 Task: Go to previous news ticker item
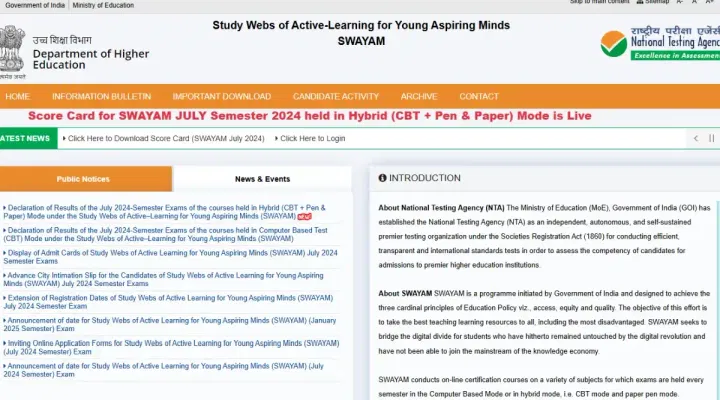pos(696,138)
